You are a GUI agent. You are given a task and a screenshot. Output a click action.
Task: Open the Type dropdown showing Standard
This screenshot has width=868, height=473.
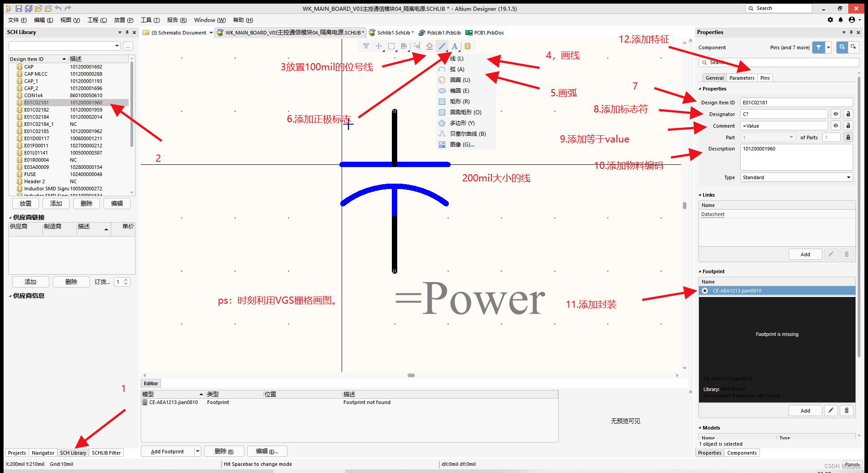click(x=847, y=177)
